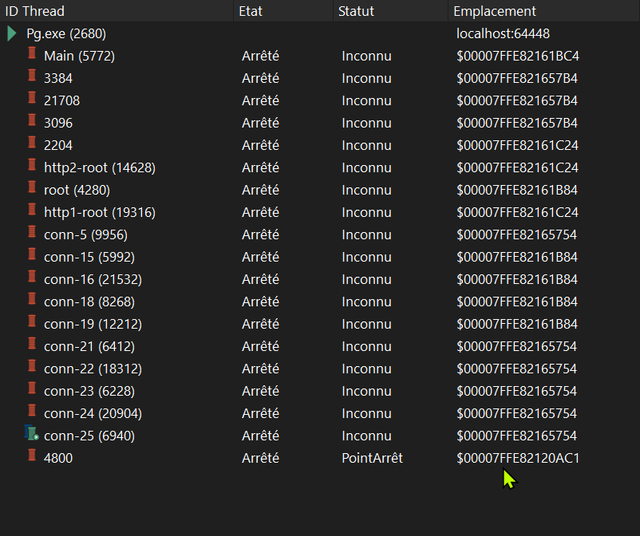Click the thread icon beside conn-24 (20904)
This screenshot has width=640, height=536.
(x=32, y=411)
